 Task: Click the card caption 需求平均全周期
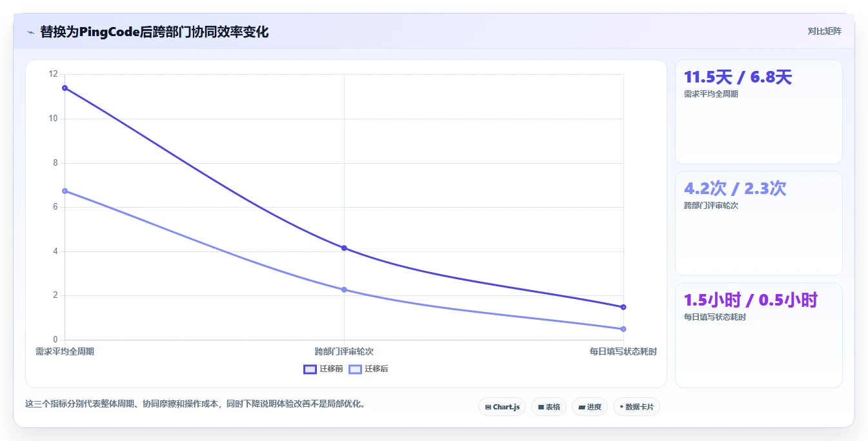711,94
